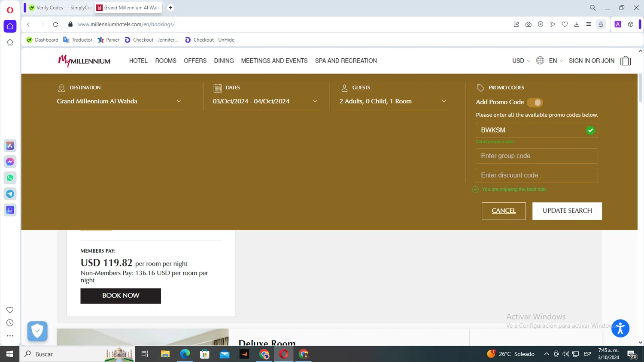Image resolution: width=644 pixels, height=362 pixels.
Task: Click the address bar URL
Action: point(126,24)
